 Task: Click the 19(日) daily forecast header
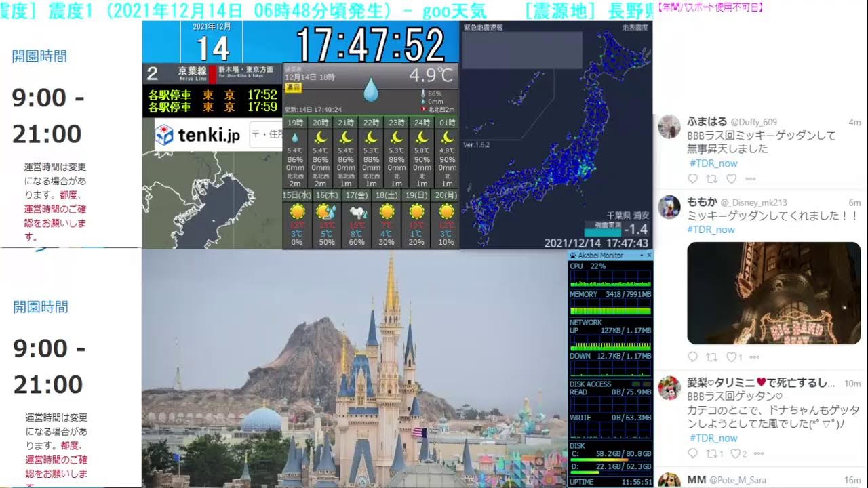coord(417,195)
